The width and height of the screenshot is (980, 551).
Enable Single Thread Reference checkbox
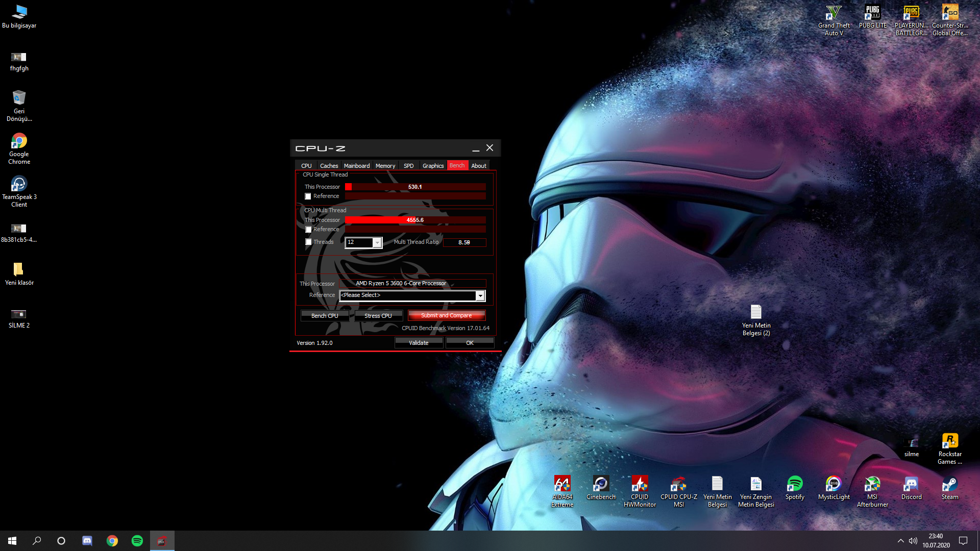pos(308,196)
